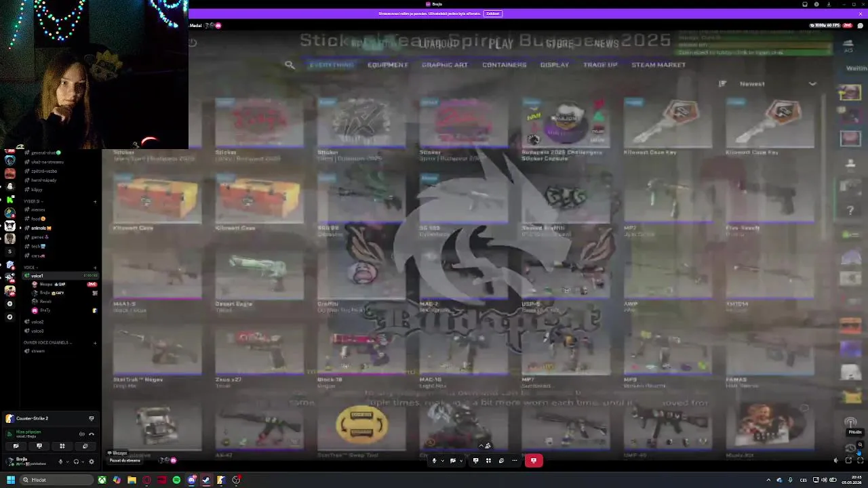Select the StatTrak Negev inventory item
Image resolution: width=868 pixels, height=488 pixels.
pyautogui.click(x=157, y=357)
